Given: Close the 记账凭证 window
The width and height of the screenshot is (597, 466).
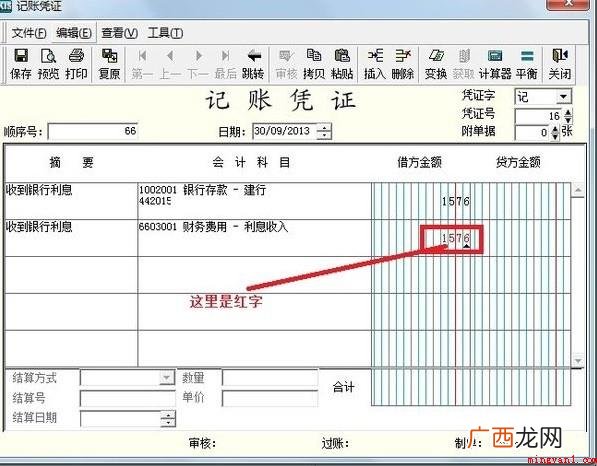Looking at the screenshot, I should (568, 3).
